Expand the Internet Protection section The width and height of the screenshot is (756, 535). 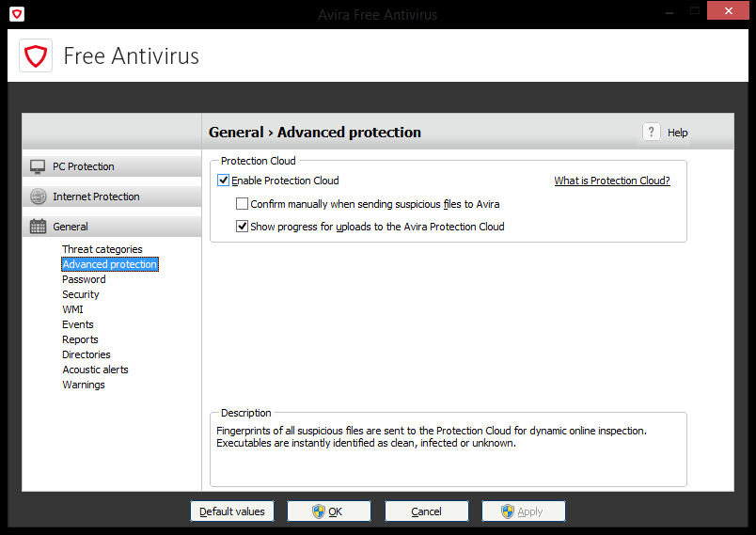[x=112, y=197]
